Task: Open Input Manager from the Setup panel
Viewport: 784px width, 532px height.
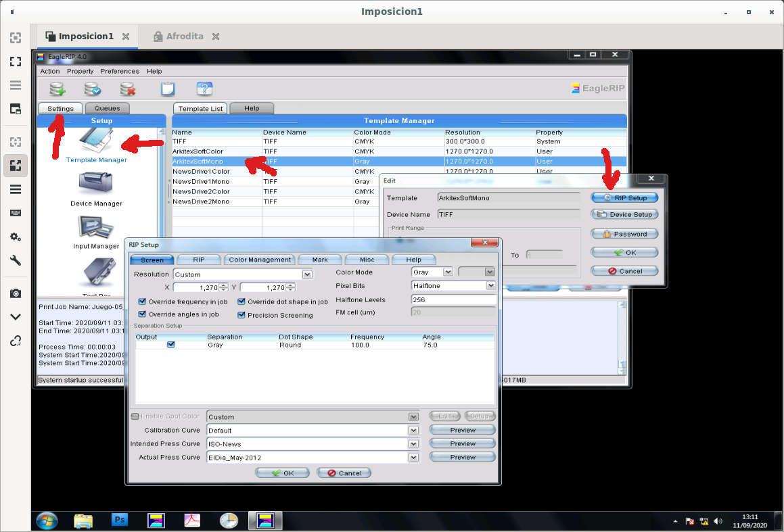Action: (96, 232)
